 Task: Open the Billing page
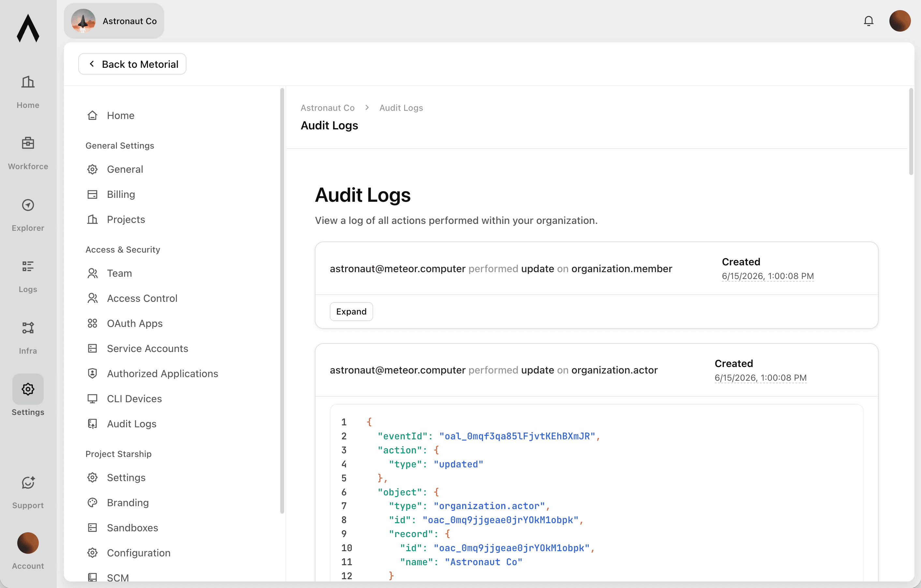(121, 194)
